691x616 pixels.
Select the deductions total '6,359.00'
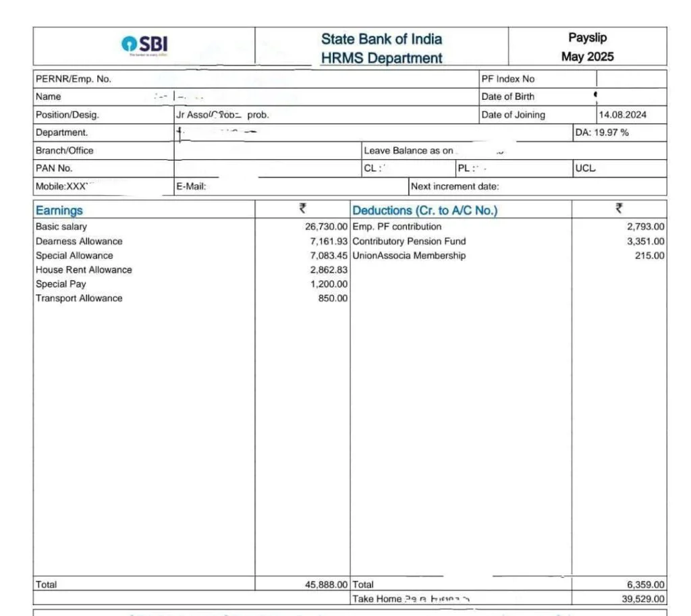646,585
